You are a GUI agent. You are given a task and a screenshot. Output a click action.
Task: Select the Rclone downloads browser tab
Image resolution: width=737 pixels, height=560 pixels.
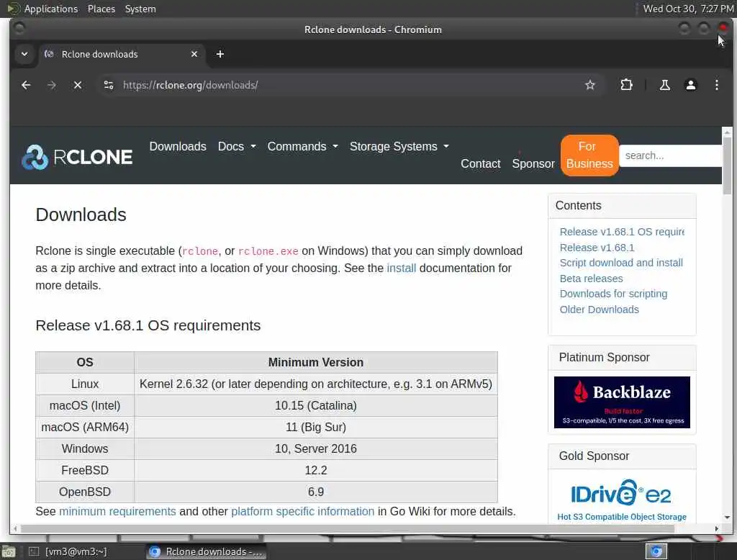tap(122, 54)
